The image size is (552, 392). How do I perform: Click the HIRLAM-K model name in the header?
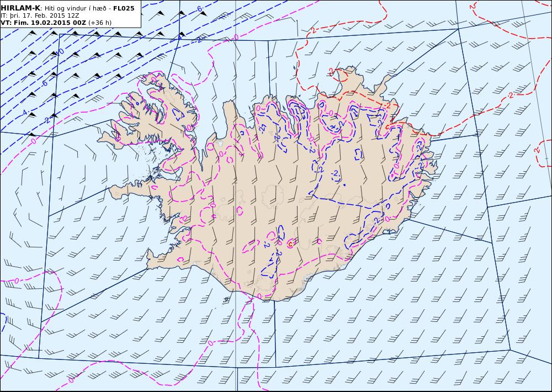click(21, 8)
